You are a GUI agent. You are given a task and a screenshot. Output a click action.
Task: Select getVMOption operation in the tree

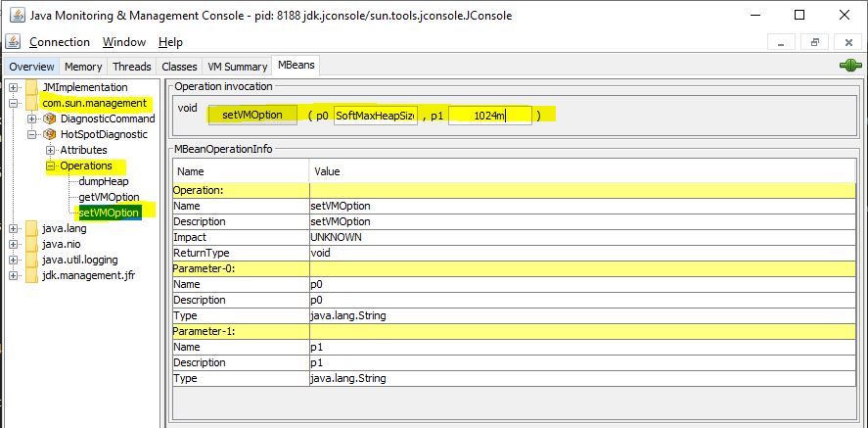(109, 197)
